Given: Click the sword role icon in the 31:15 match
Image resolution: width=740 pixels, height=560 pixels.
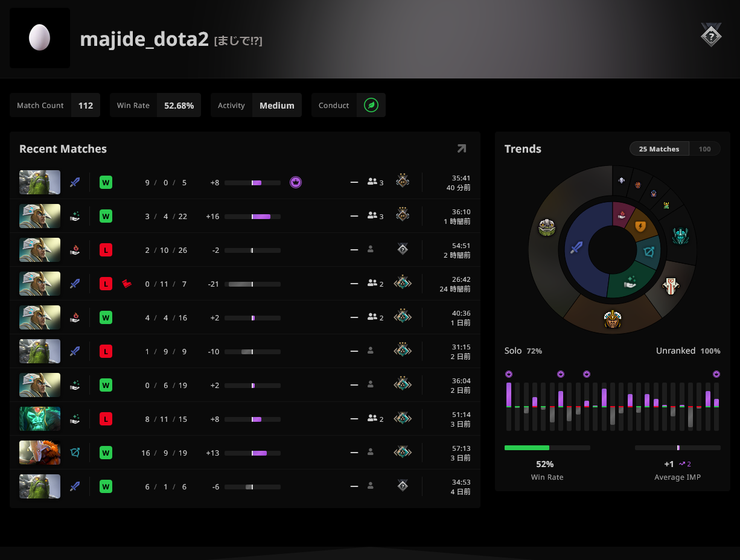Looking at the screenshot, I should click(75, 351).
